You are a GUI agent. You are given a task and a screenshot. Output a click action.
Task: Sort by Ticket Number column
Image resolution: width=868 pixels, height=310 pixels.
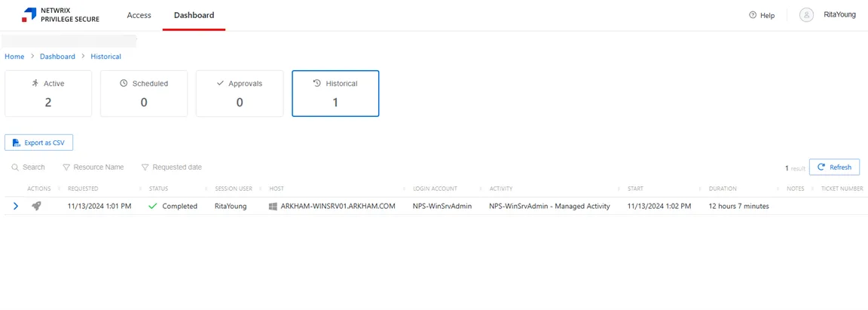842,189
